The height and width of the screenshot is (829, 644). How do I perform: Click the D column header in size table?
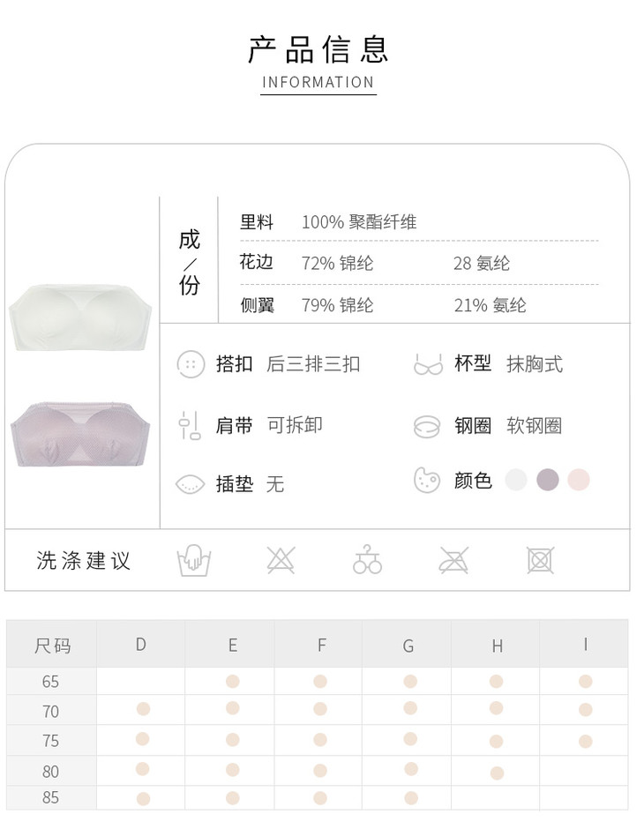point(141,645)
